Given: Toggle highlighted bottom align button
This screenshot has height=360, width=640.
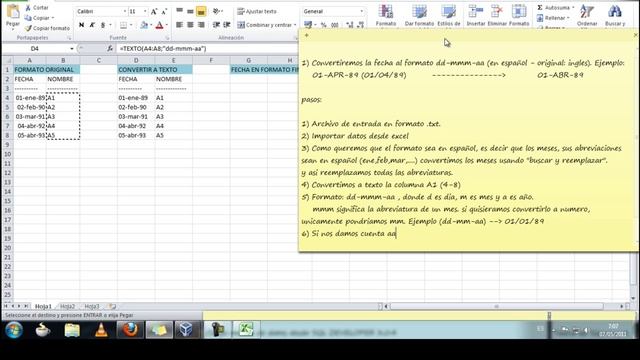Looking at the screenshot, I should pyautogui.click(x=201, y=11).
